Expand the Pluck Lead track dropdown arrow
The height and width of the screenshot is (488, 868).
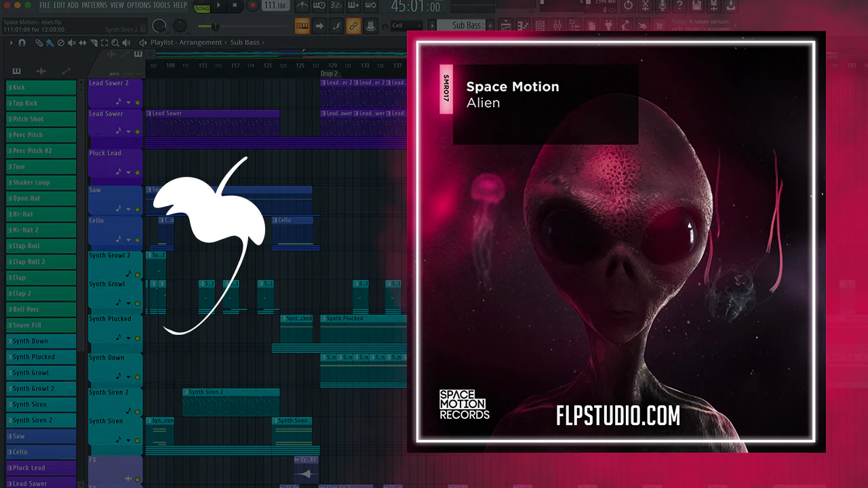(x=128, y=172)
